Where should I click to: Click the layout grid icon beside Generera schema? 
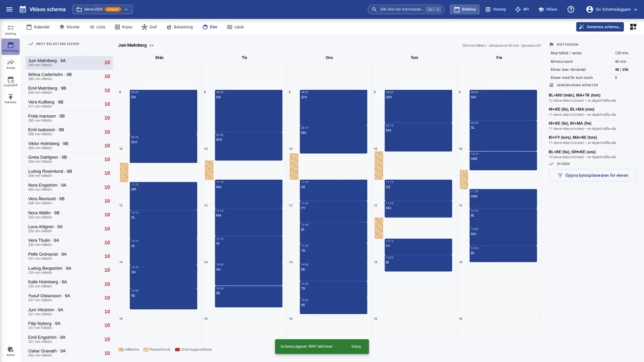pyautogui.click(x=633, y=27)
